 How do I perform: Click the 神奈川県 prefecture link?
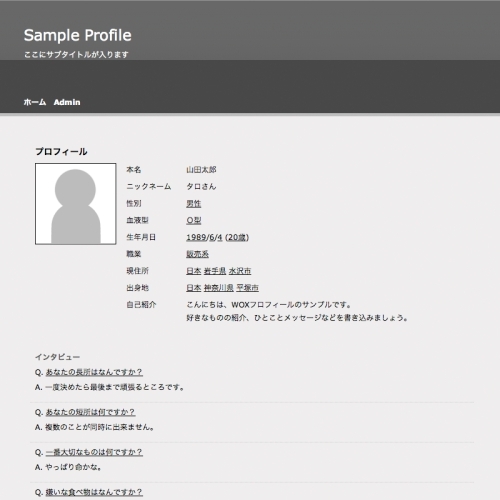click(x=219, y=288)
